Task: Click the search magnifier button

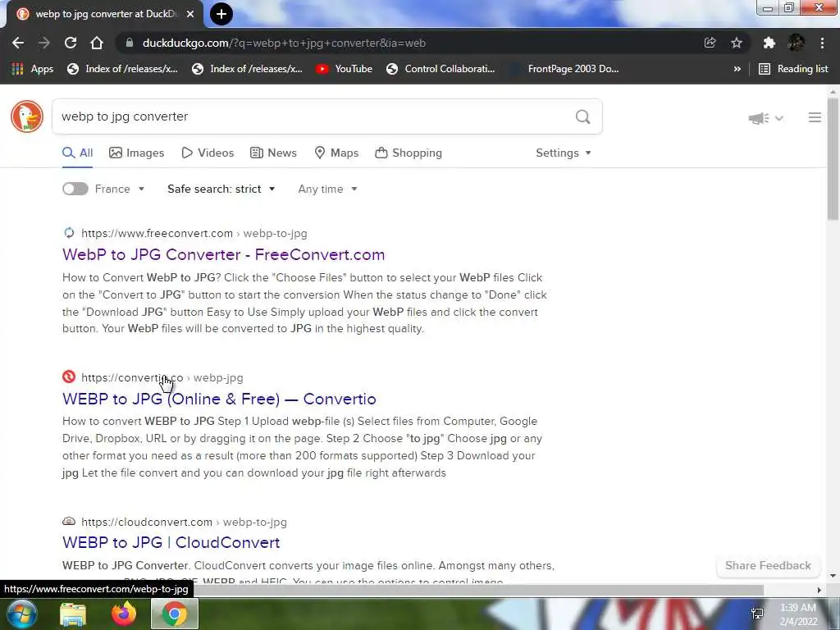Action: [x=583, y=116]
